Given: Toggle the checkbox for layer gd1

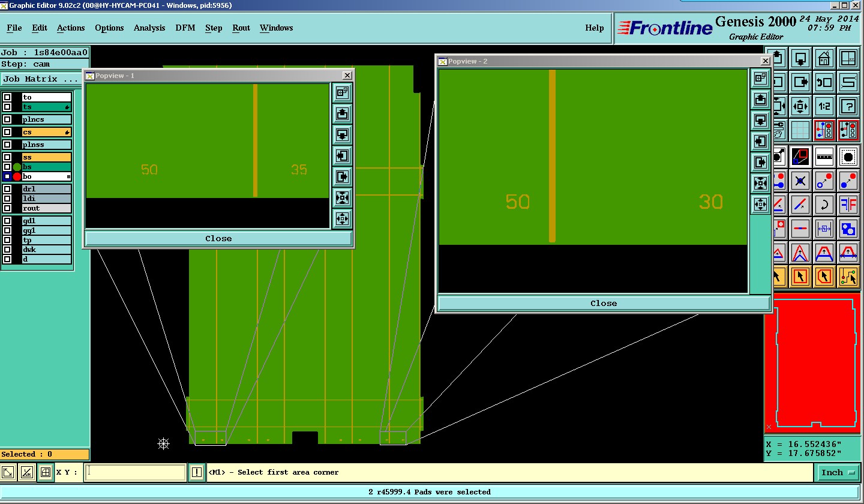Looking at the screenshot, I should click(7, 221).
